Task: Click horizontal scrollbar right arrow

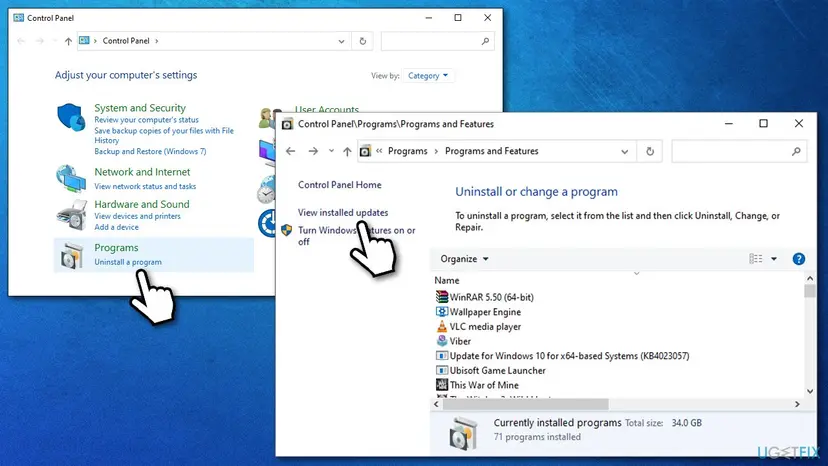Action: pyautogui.click(x=797, y=404)
